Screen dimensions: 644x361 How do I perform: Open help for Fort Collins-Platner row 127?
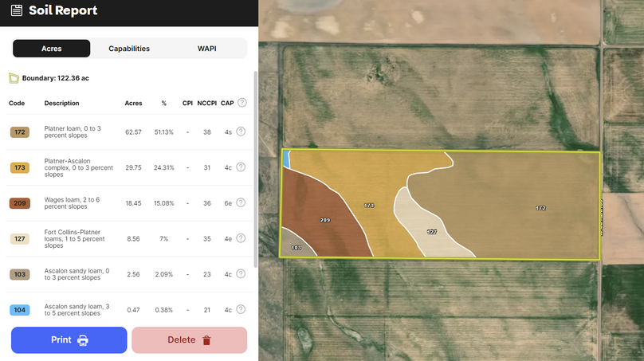coord(241,238)
